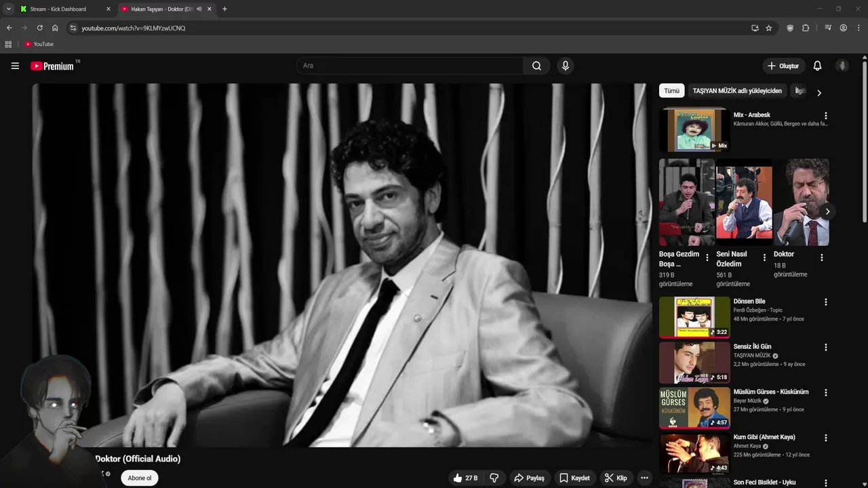The image size is (868, 488).
Task: Open more actions three-dot menu under video
Action: point(644,478)
